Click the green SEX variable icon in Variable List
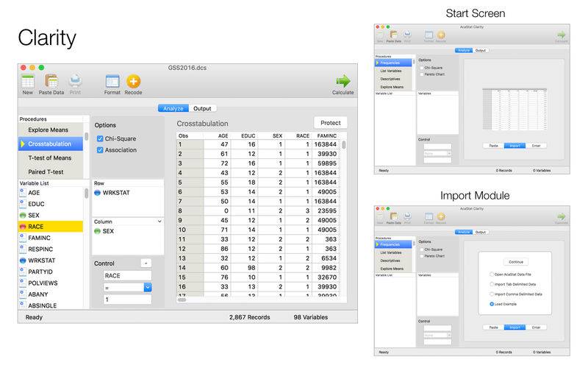588x368 pixels. coord(23,215)
